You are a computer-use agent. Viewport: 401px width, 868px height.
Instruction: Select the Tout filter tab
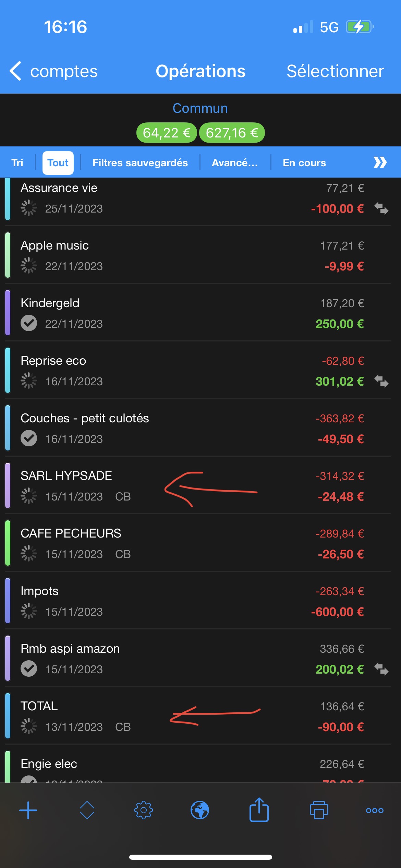coord(58,162)
